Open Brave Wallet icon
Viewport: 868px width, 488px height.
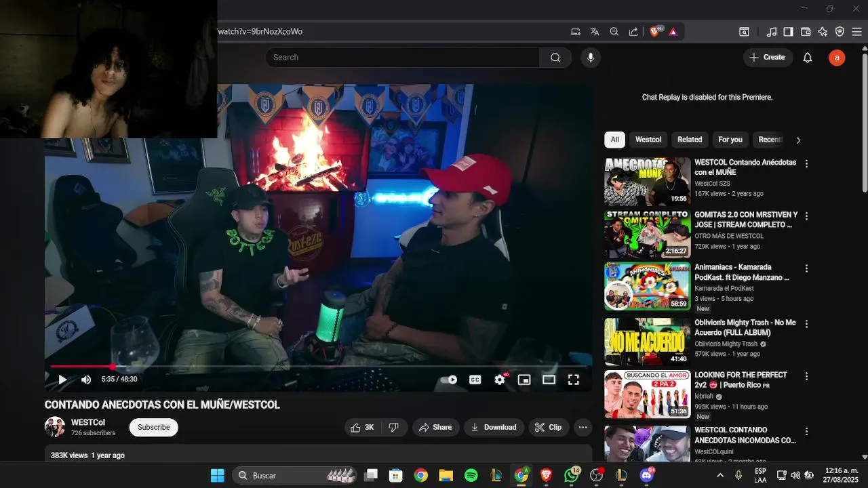pyautogui.click(x=806, y=31)
